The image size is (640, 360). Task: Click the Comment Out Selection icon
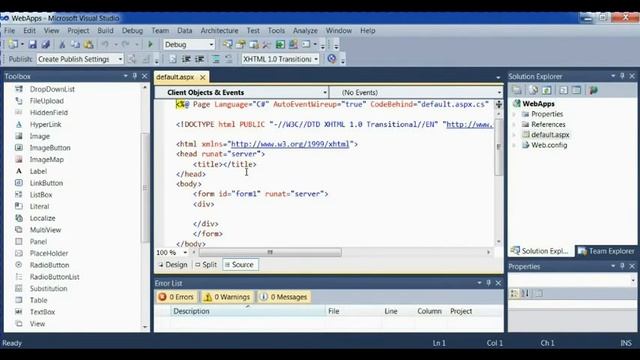point(216,59)
